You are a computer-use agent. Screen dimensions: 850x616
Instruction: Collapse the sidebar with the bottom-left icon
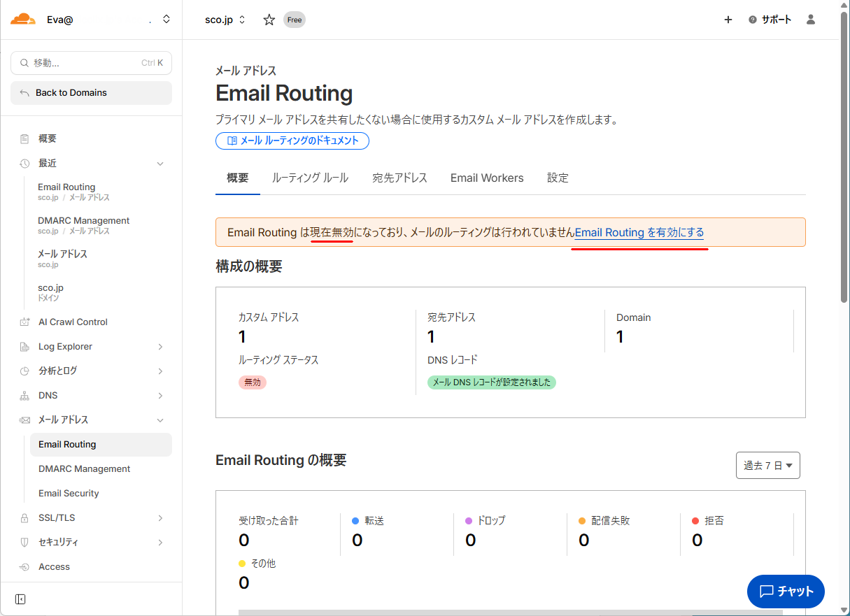tap(20, 599)
